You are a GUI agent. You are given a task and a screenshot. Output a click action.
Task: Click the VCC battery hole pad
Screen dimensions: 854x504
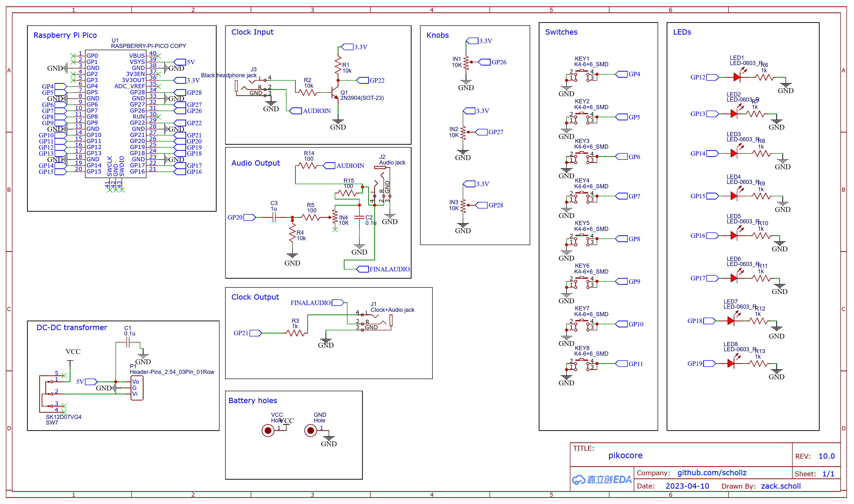tap(268, 431)
